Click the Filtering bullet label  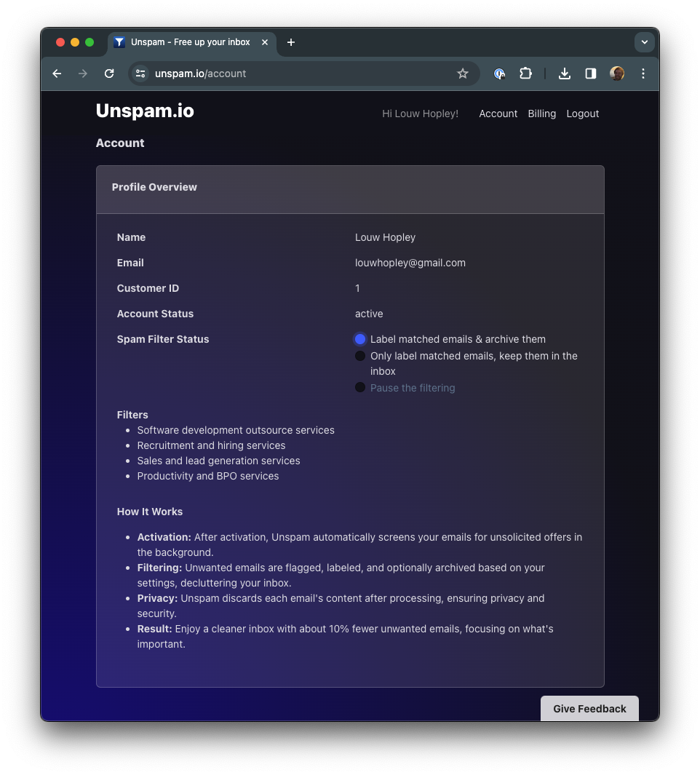click(159, 568)
